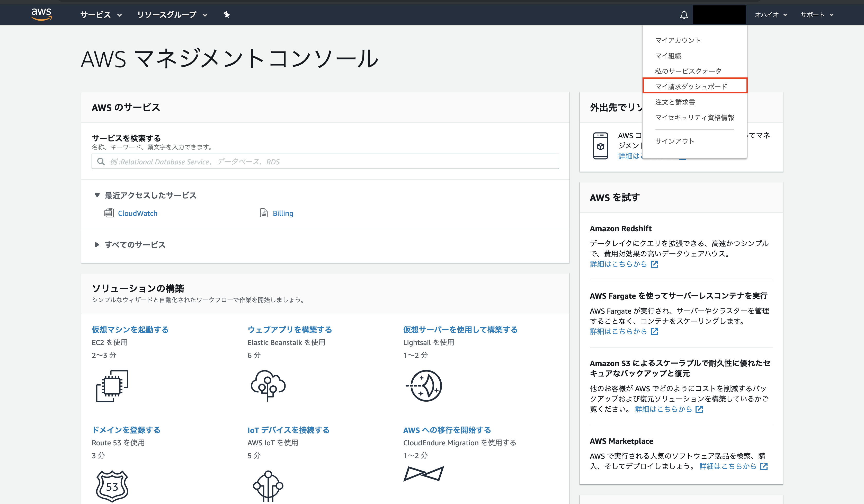Screen dimensions: 864x504
Task: Click the AWS logo
Action: coord(41,14)
